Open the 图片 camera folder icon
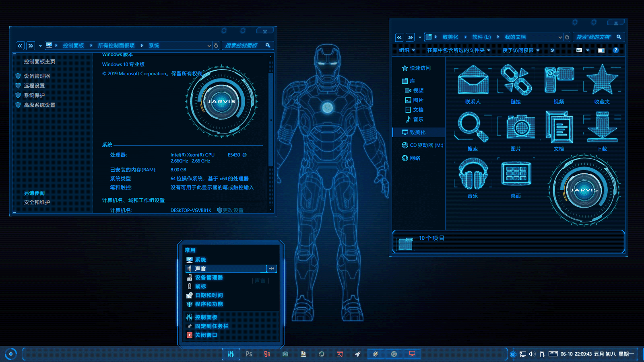Screen dimensions: 644x362 [x=516, y=127]
